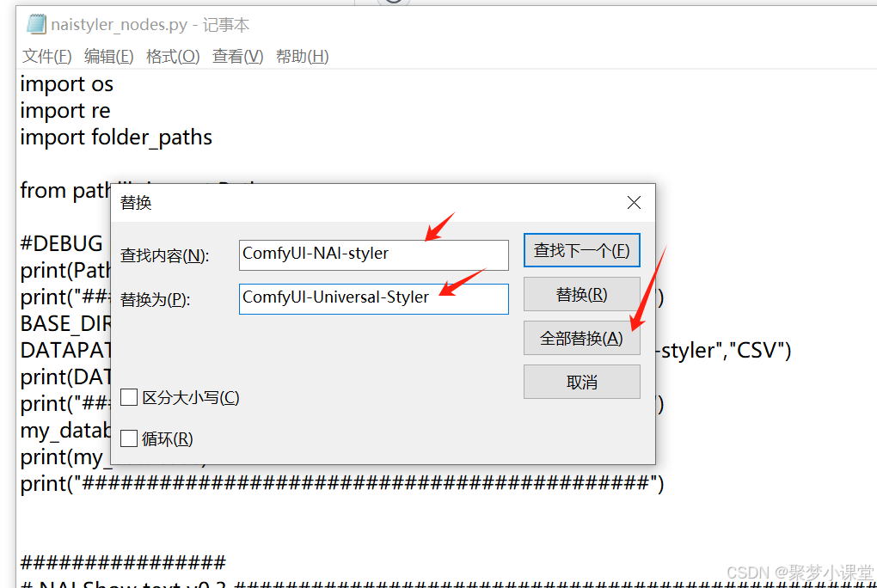Click the 全部替换(A) button
This screenshot has width=877, height=588.
[x=582, y=338]
